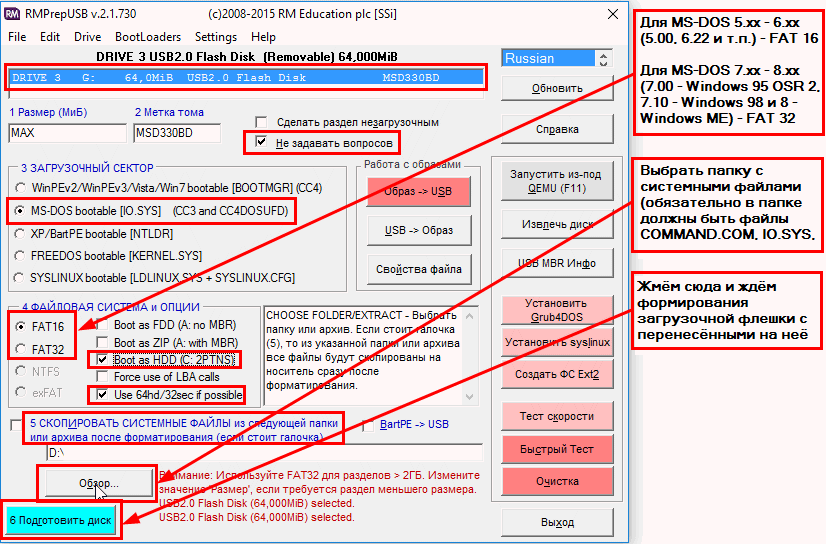Select the FAT32 file system option

point(21,349)
